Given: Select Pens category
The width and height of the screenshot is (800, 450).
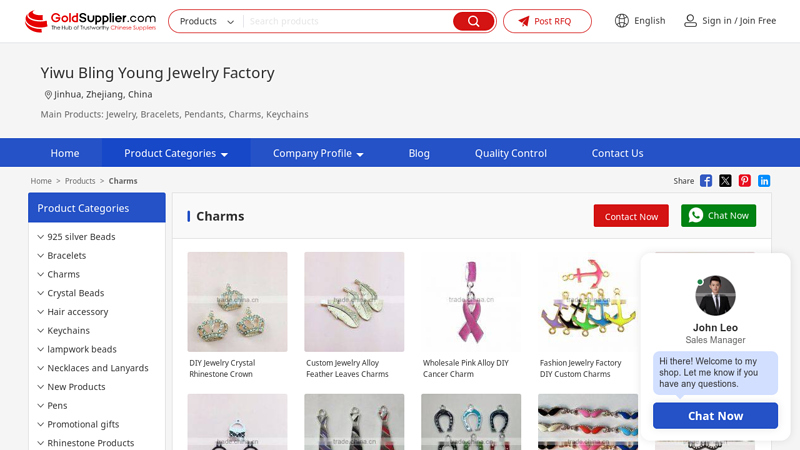Looking at the screenshot, I should click(57, 406).
